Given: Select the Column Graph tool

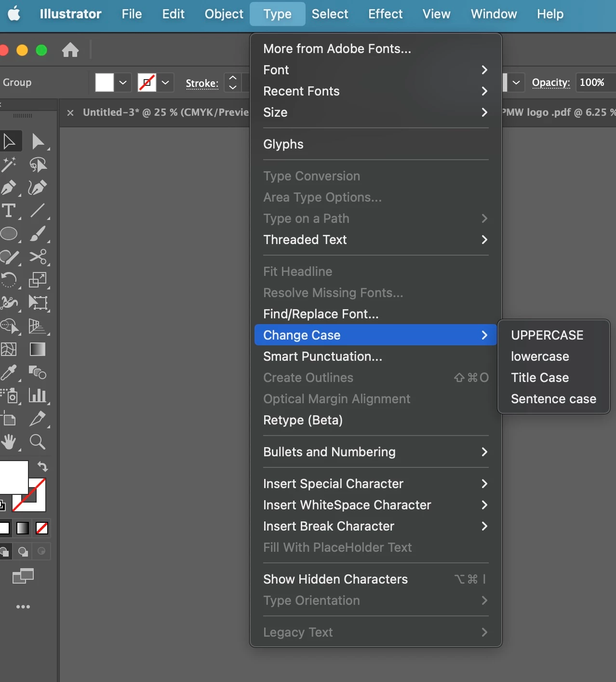Looking at the screenshot, I should click(x=38, y=396).
